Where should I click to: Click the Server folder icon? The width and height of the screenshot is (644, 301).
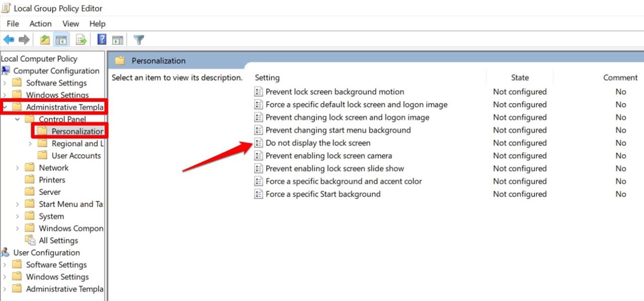30,192
